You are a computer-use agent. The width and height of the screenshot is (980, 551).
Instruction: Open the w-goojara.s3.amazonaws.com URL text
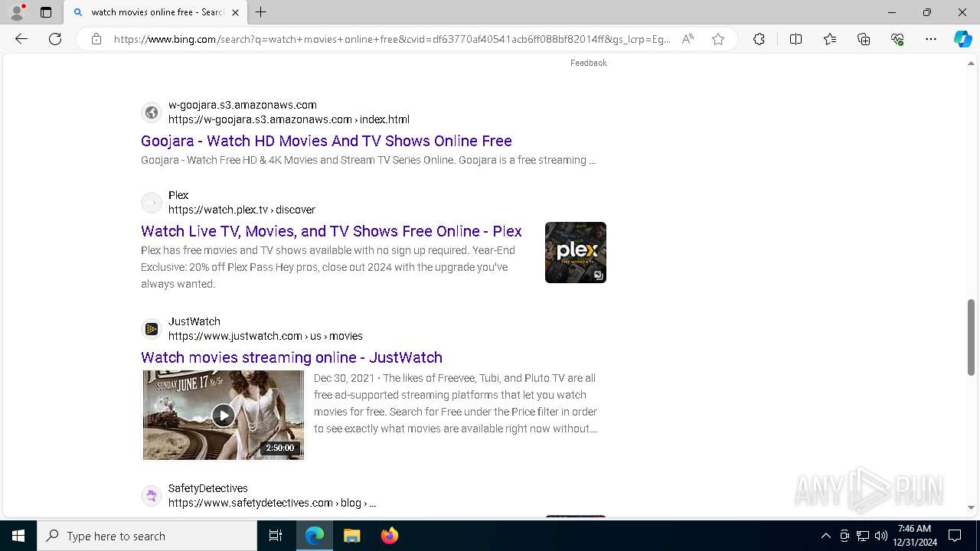(x=289, y=119)
